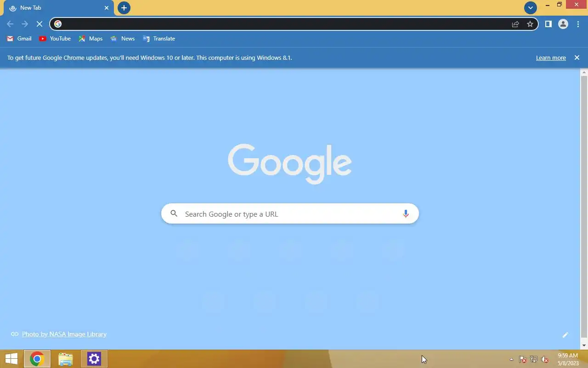Open Gmail bookmark

[19, 39]
